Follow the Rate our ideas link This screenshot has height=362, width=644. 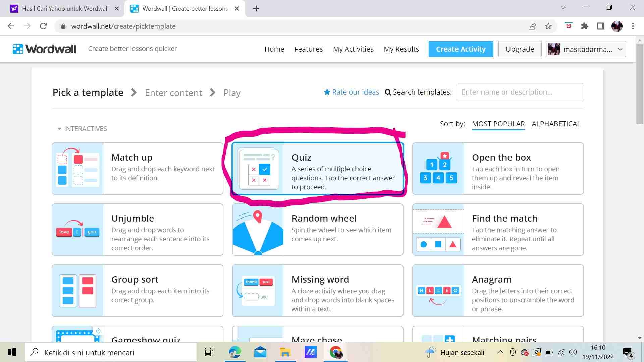pos(356,92)
